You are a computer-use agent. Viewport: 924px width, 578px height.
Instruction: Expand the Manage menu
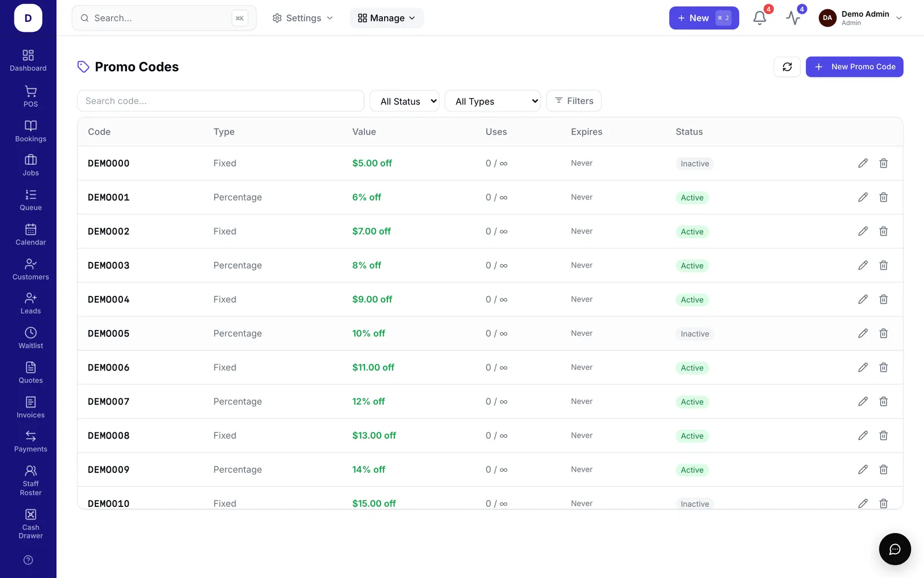(386, 18)
